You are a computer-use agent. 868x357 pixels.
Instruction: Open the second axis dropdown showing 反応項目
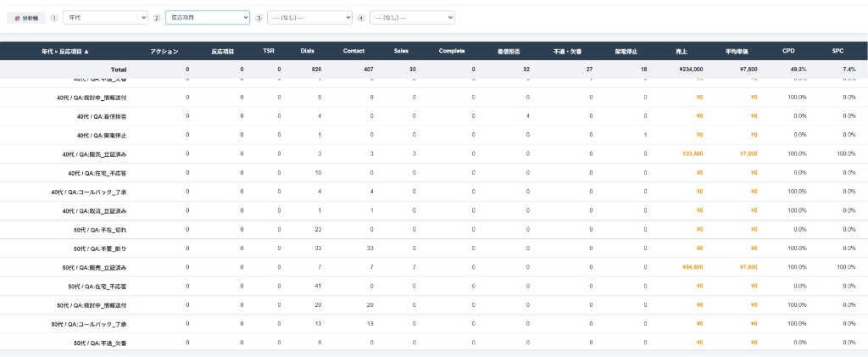208,18
